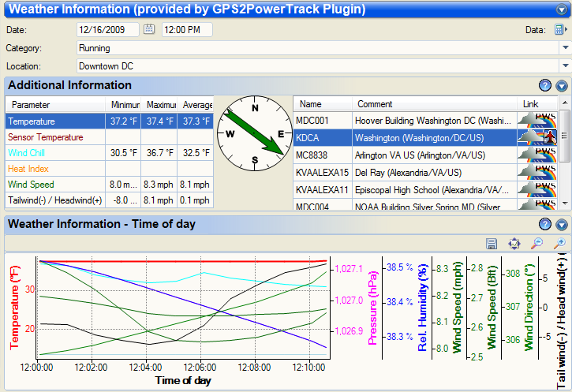This screenshot has width=572, height=392.
Task: Click the Link column header
Action: 537,104
